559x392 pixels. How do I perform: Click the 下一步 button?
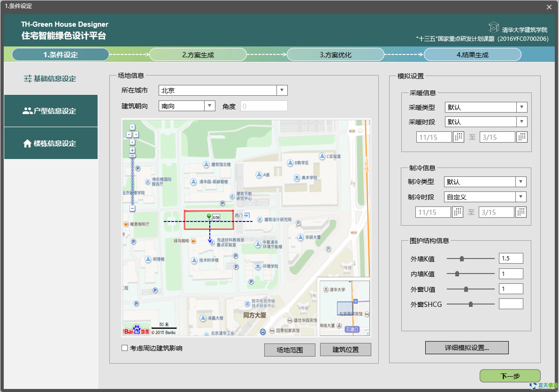tap(510, 376)
